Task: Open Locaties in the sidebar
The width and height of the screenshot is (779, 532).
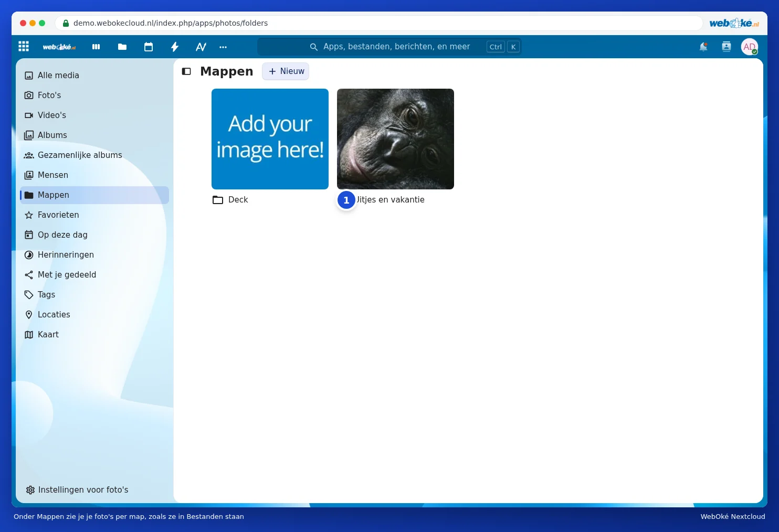Action: coord(94,315)
